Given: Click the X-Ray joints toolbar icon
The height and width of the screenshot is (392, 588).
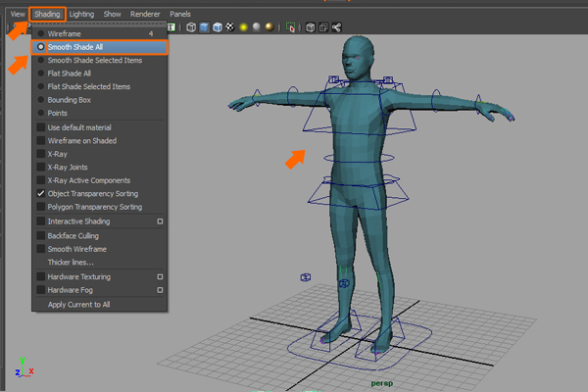Looking at the screenshot, I should tap(336, 27).
